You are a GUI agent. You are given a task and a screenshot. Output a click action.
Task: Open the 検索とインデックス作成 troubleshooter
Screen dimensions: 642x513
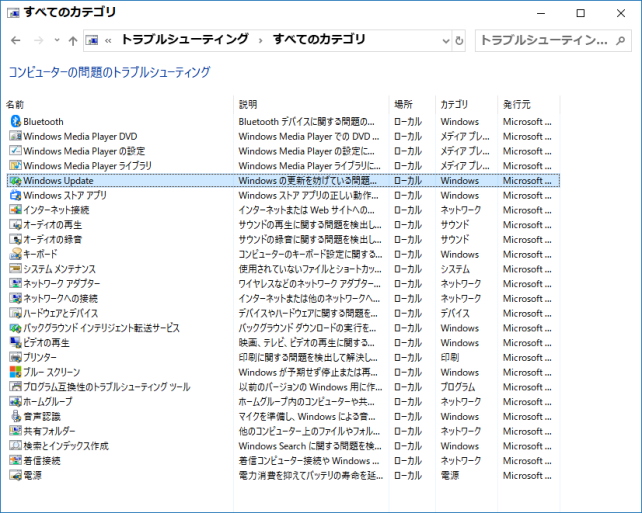(66, 446)
